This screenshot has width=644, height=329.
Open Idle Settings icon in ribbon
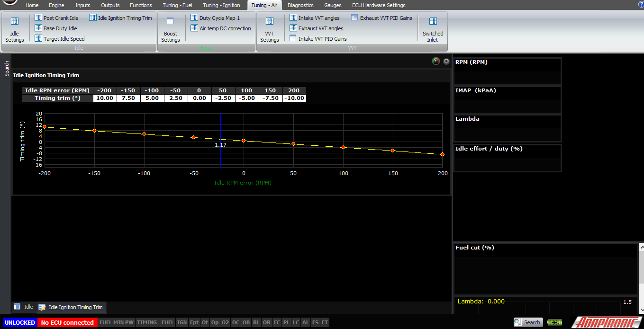[15, 29]
